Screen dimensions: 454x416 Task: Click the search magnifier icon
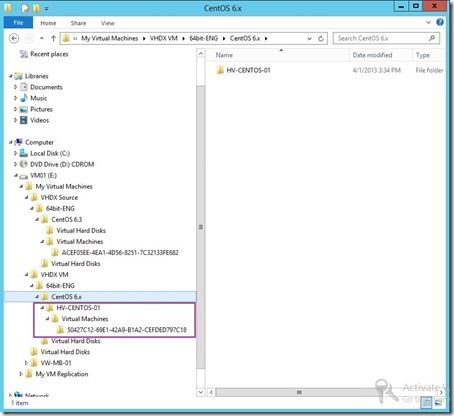tap(432, 38)
